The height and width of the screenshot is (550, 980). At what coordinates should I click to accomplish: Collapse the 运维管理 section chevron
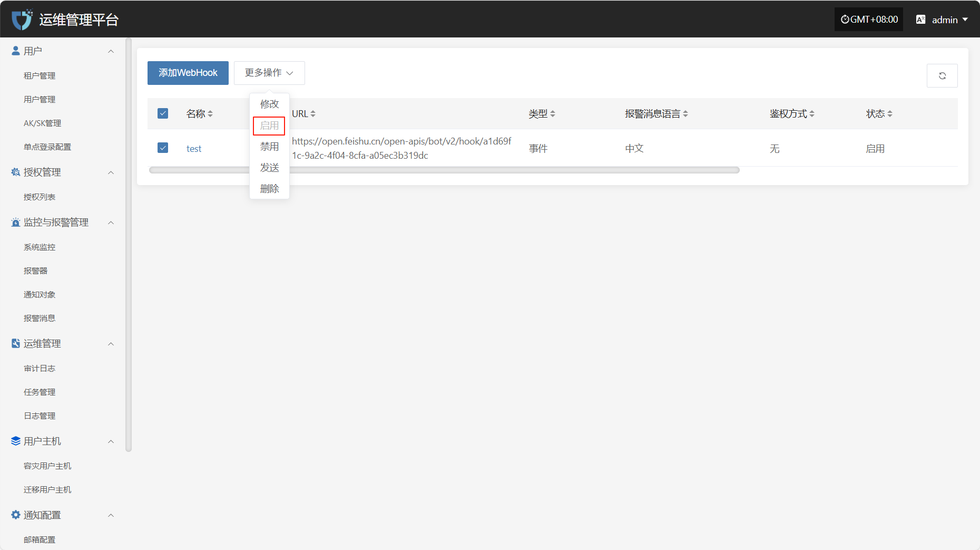(111, 344)
